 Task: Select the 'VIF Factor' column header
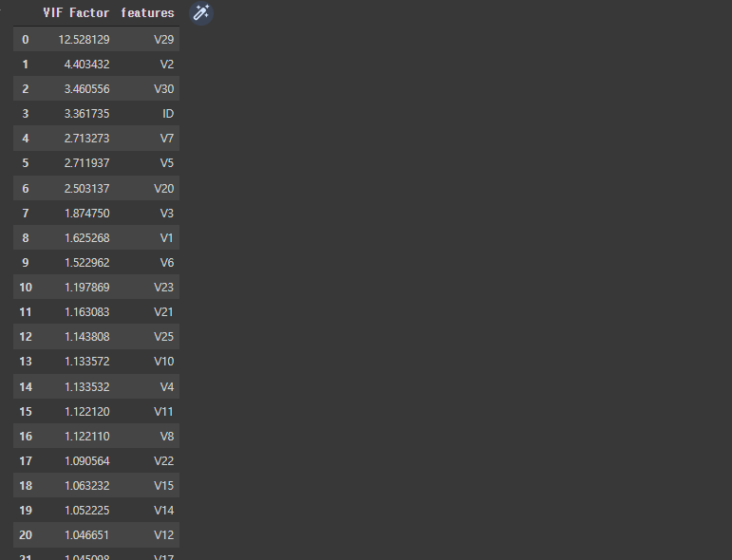[x=76, y=12]
